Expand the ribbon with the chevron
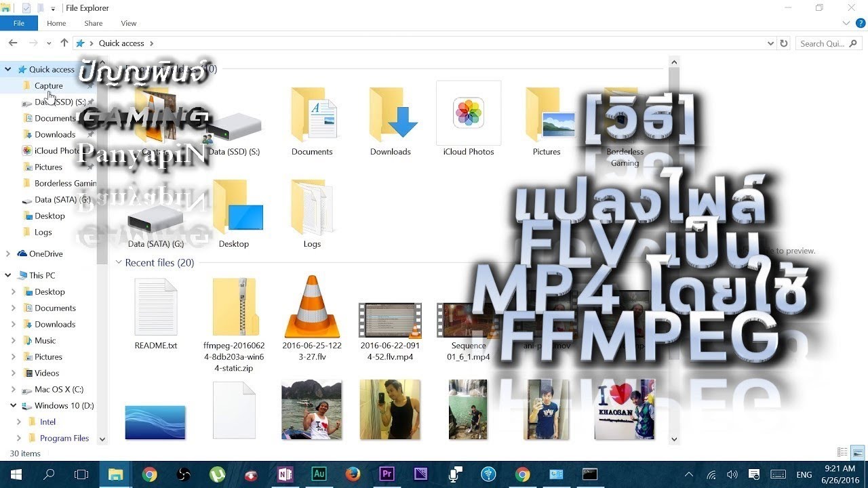Viewport: 868px width, 488px height. coord(846,23)
